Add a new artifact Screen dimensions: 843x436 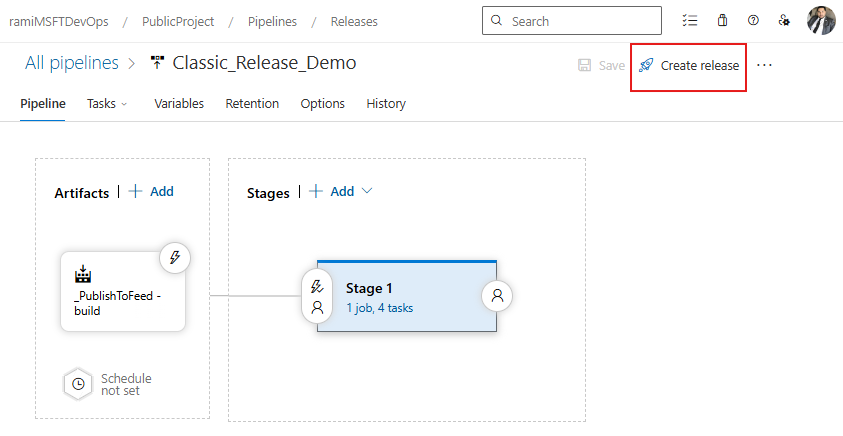pos(151,191)
